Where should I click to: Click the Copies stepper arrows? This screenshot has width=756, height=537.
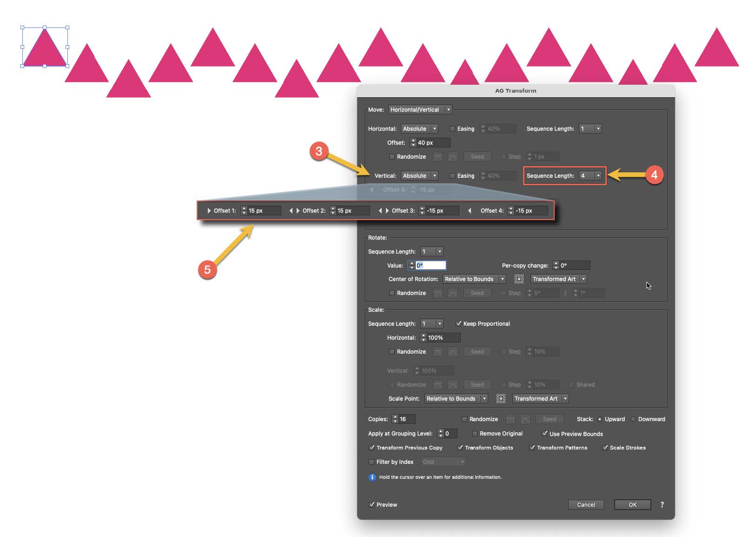pos(395,419)
